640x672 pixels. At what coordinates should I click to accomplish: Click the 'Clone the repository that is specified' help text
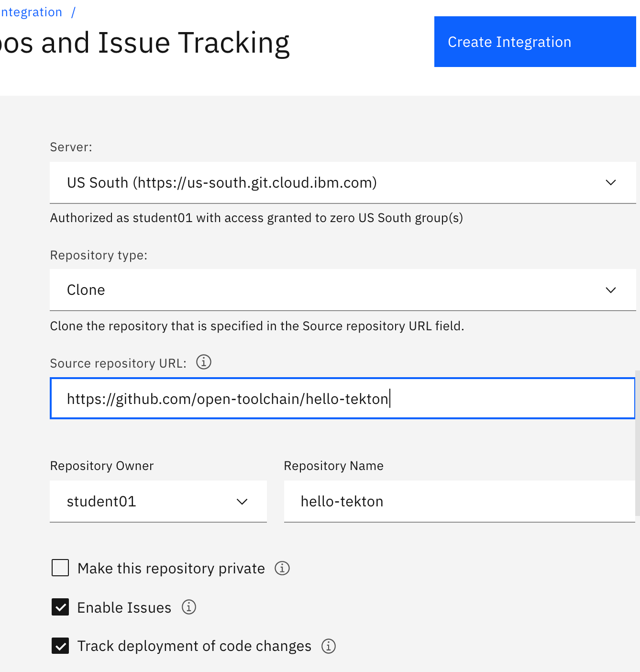pos(257,326)
